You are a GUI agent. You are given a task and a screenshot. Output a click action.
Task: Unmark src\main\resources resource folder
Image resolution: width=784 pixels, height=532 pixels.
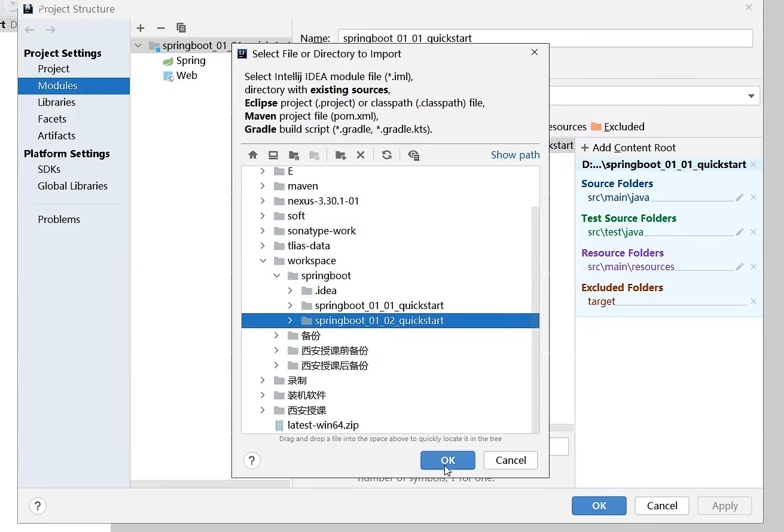click(754, 267)
